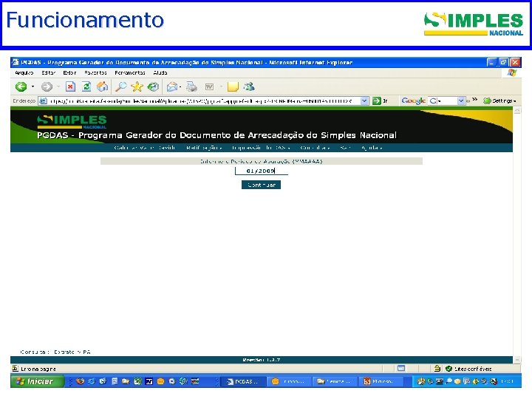
Task: Open the Favoritos menu
Action: pyautogui.click(x=95, y=72)
